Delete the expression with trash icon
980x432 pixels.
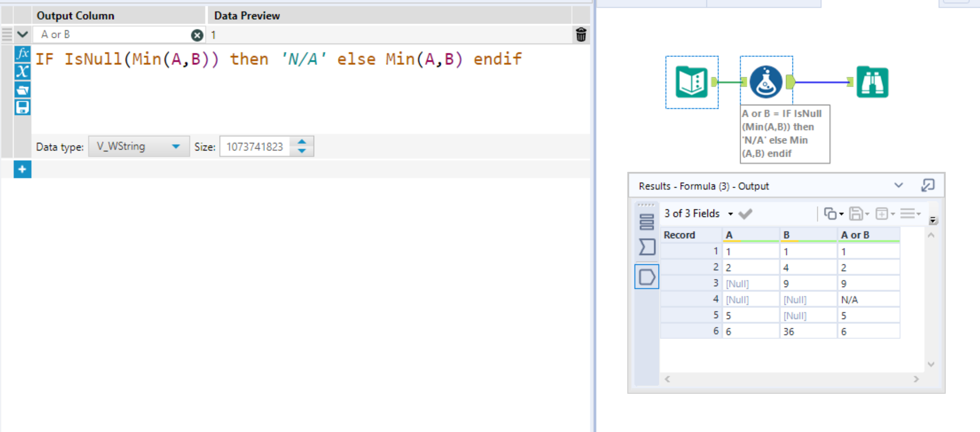[x=581, y=35]
